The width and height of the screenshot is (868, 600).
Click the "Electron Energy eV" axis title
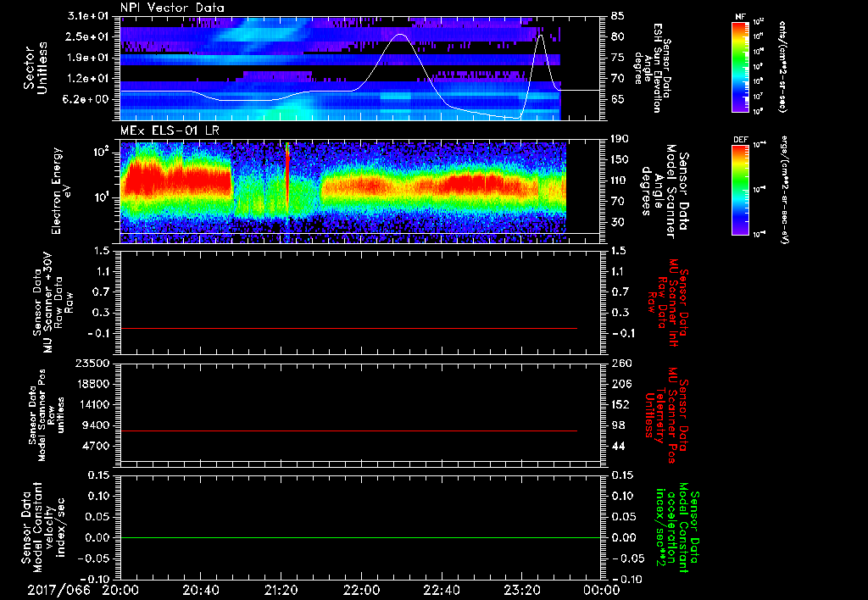(x=61, y=191)
